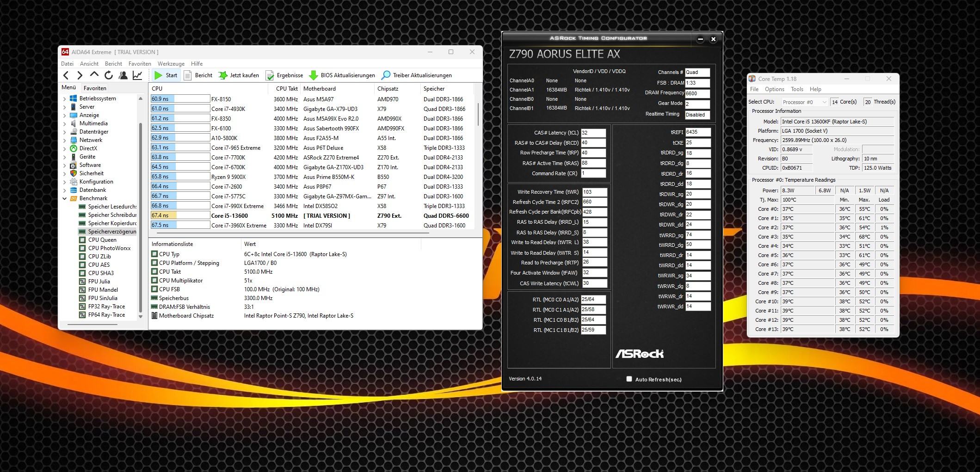The height and width of the screenshot is (472, 980).
Task: Select the FPU Julia benchmark
Action: (99, 282)
